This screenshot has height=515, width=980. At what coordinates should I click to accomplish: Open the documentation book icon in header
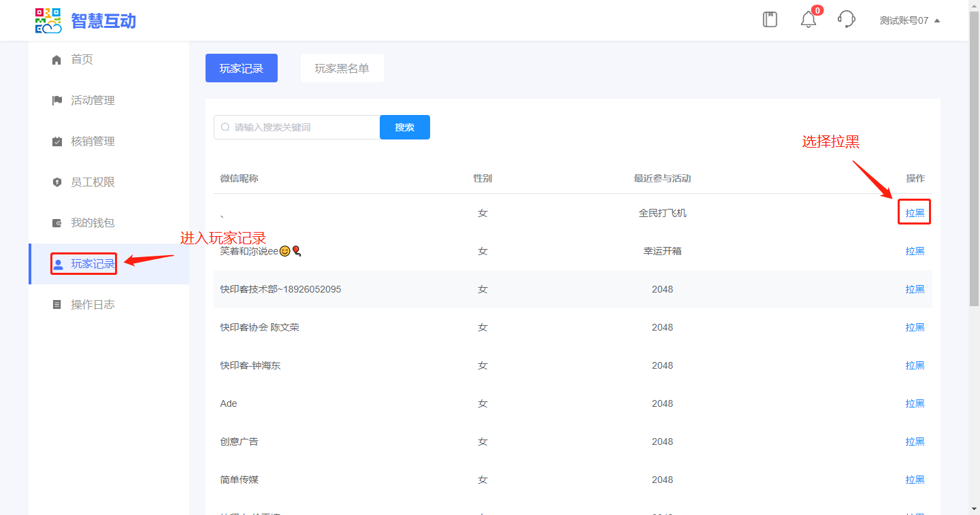pyautogui.click(x=770, y=20)
